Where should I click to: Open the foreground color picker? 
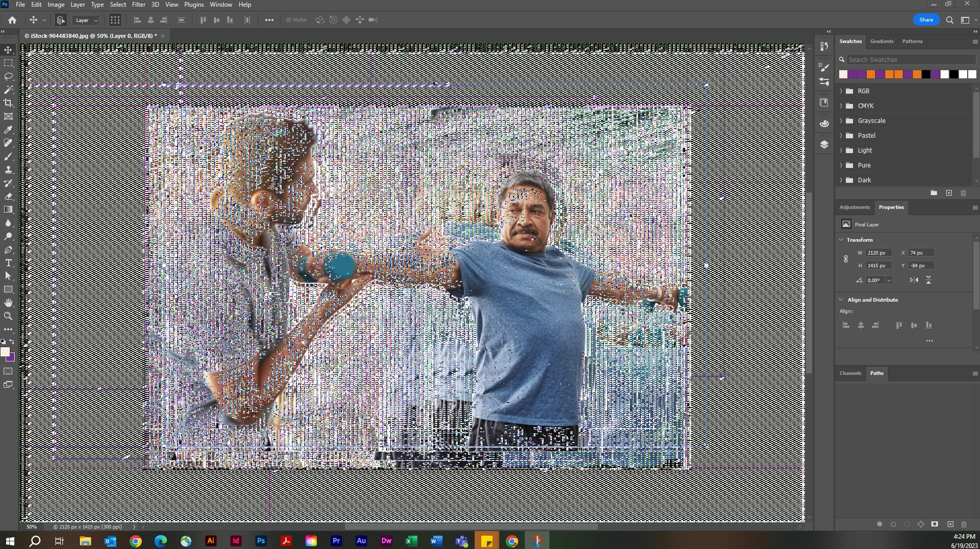(5, 351)
